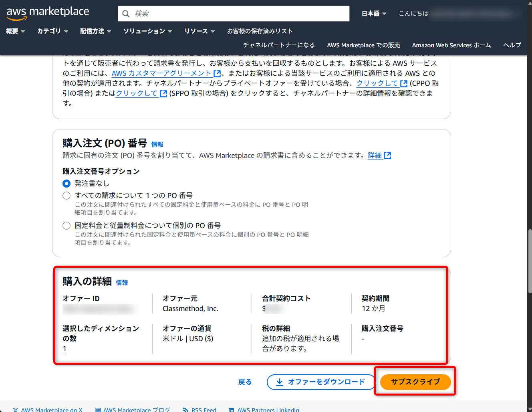The image size is (532, 412).
Task: Click the 追加の税が適用される場合があります text
Action: (300, 343)
